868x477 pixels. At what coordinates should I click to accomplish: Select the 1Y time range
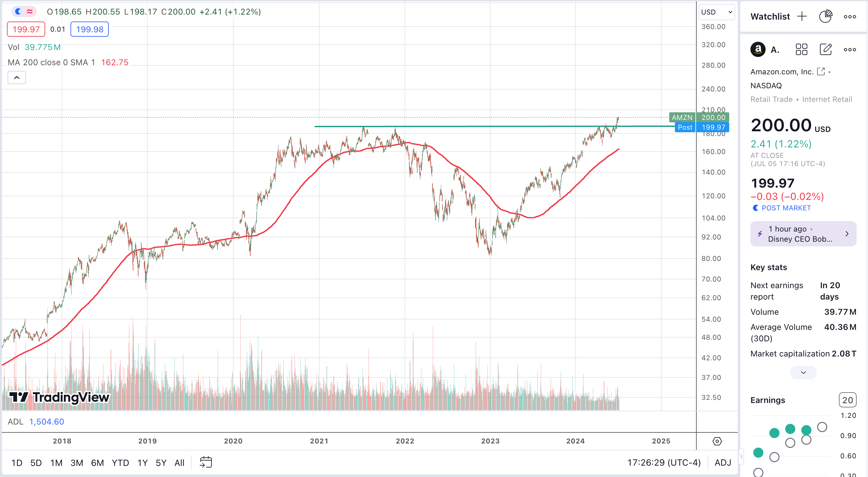pos(143,462)
